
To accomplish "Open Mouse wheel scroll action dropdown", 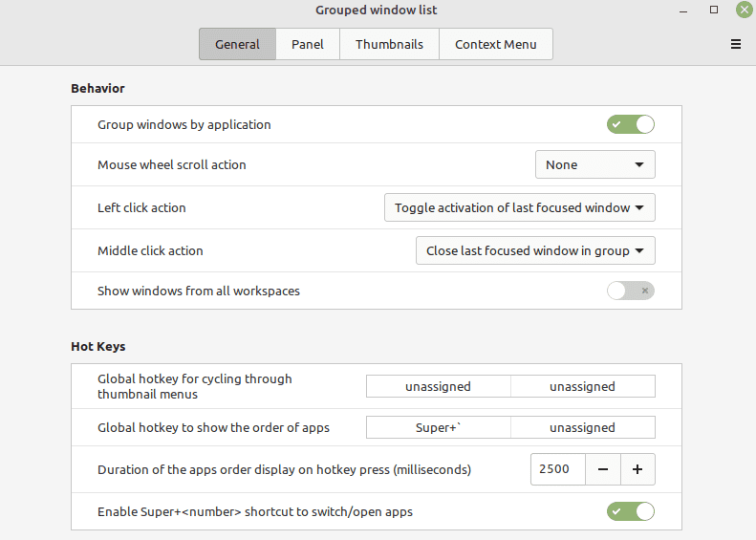I will pyautogui.click(x=595, y=164).
